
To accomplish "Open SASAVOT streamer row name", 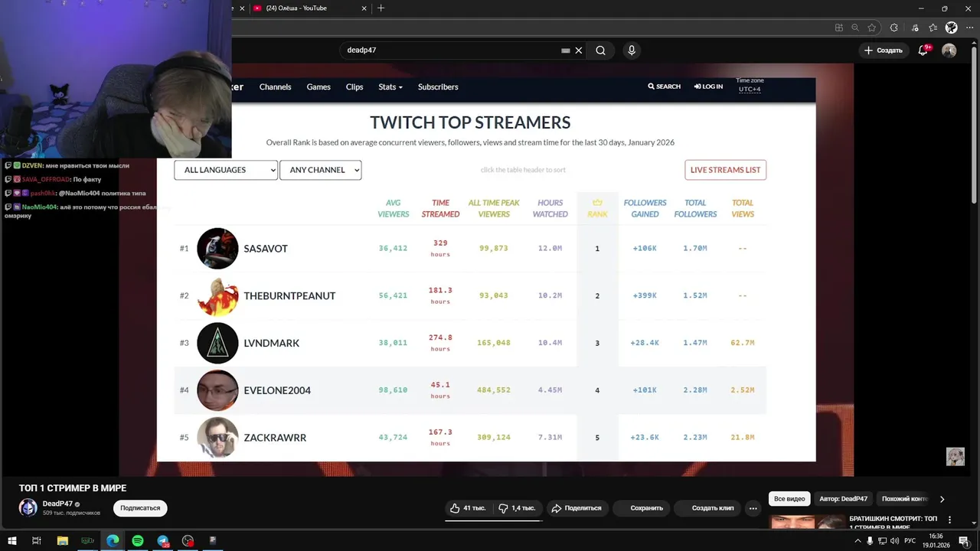I will tap(266, 249).
